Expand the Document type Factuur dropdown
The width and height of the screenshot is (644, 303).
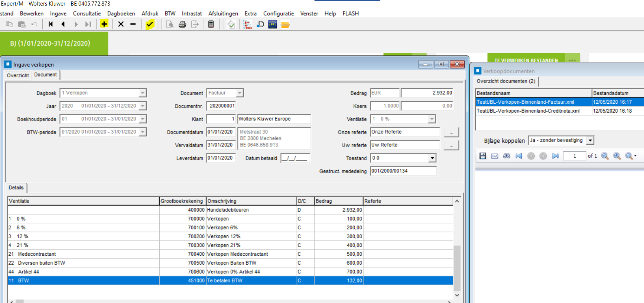pyautogui.click(x=240, y=93)
